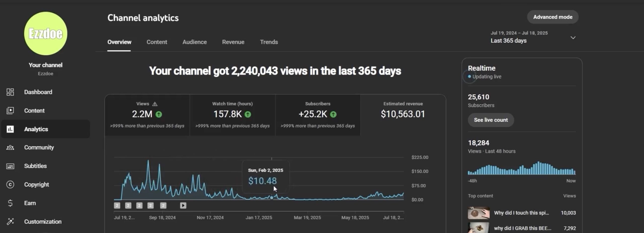Select the Analytics bar chart icon

coord(10,129)
